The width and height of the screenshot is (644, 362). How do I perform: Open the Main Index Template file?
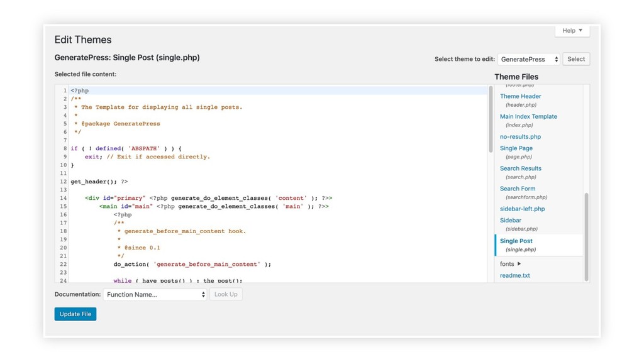[x=528, y=116]
